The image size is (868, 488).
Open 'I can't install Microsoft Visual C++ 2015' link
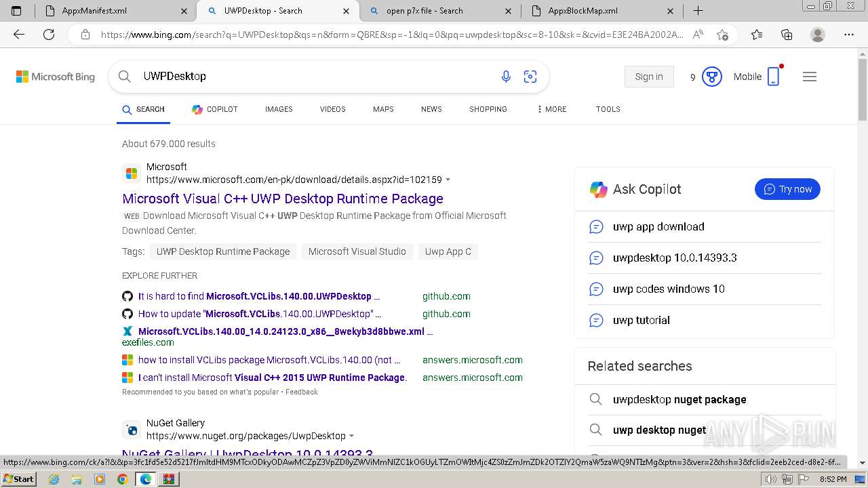[x=273, y=378]
